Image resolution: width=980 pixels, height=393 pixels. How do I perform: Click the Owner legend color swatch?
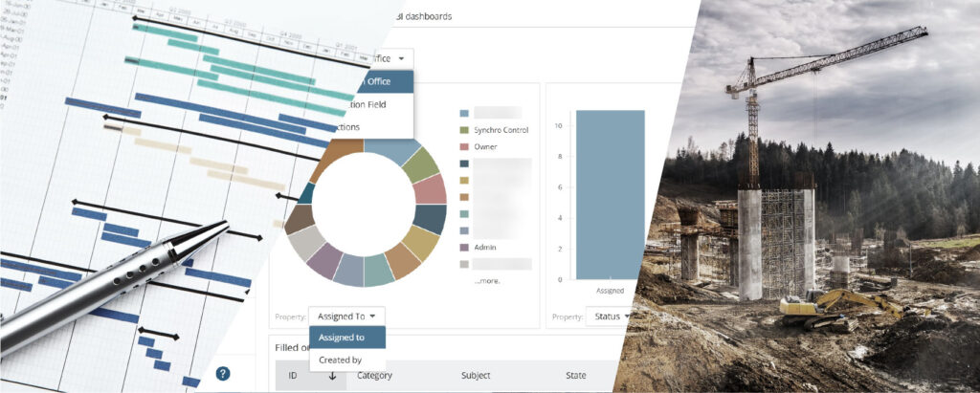click(x=464, y=147)
